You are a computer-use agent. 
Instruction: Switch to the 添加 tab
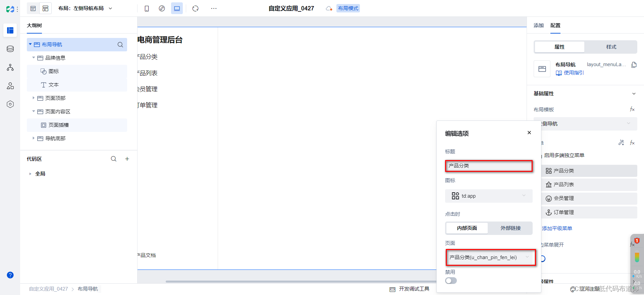click(x=539, y=26)
